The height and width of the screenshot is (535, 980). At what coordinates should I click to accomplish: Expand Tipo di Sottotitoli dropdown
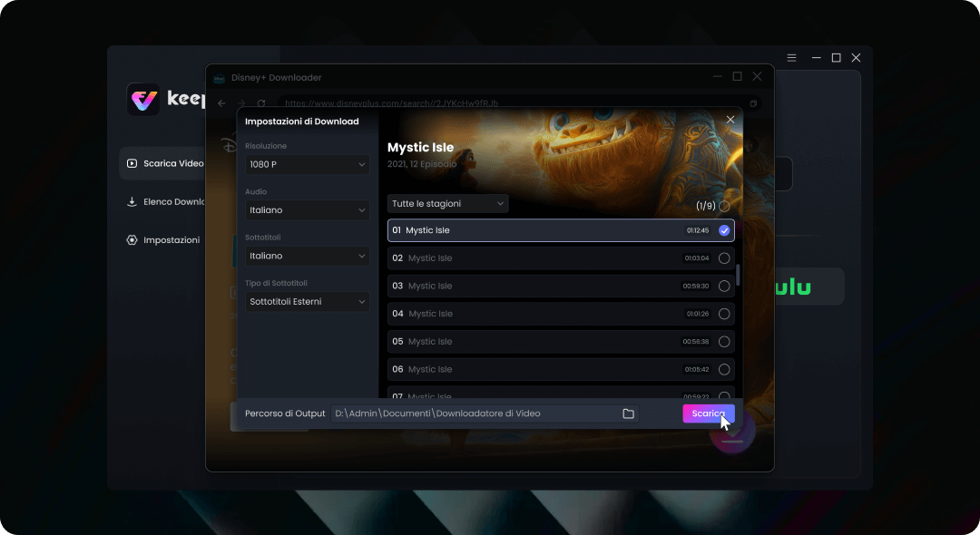[307, 301]
